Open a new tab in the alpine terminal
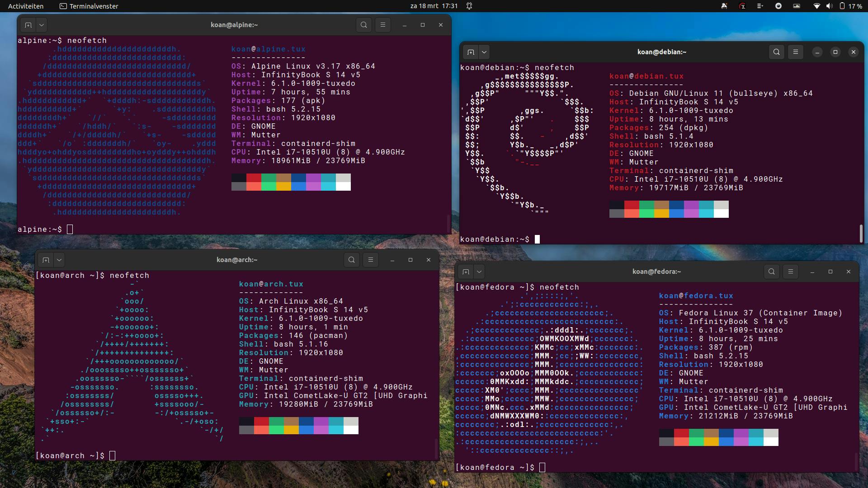Viewport: 868px width, 488px height. point(28,25)
